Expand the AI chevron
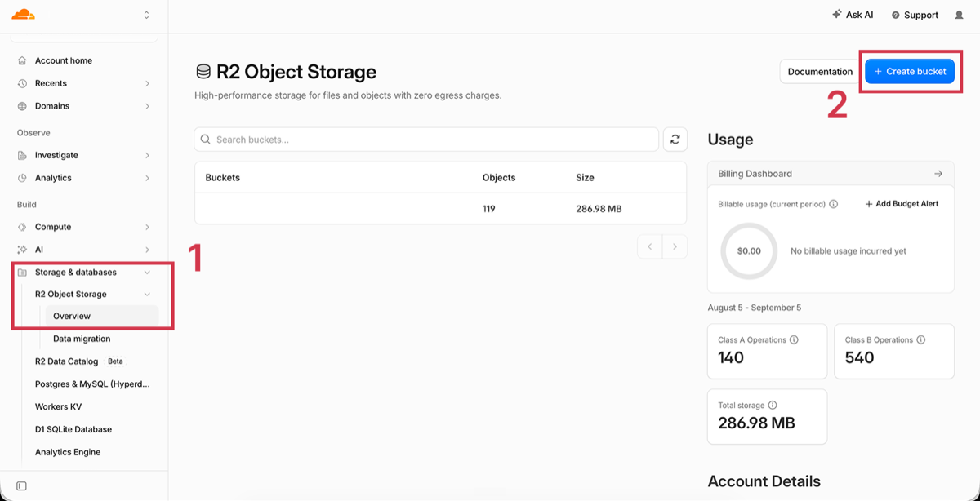 147,250
